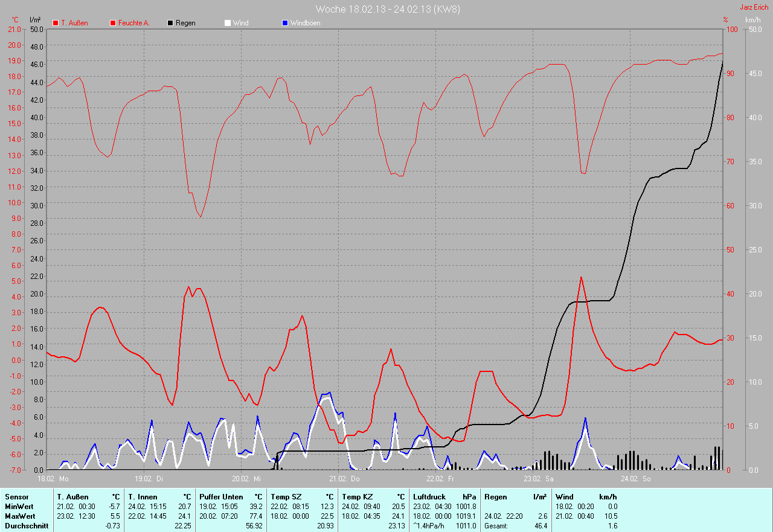Click the 24.02. So date marker

tap(637, 479)
